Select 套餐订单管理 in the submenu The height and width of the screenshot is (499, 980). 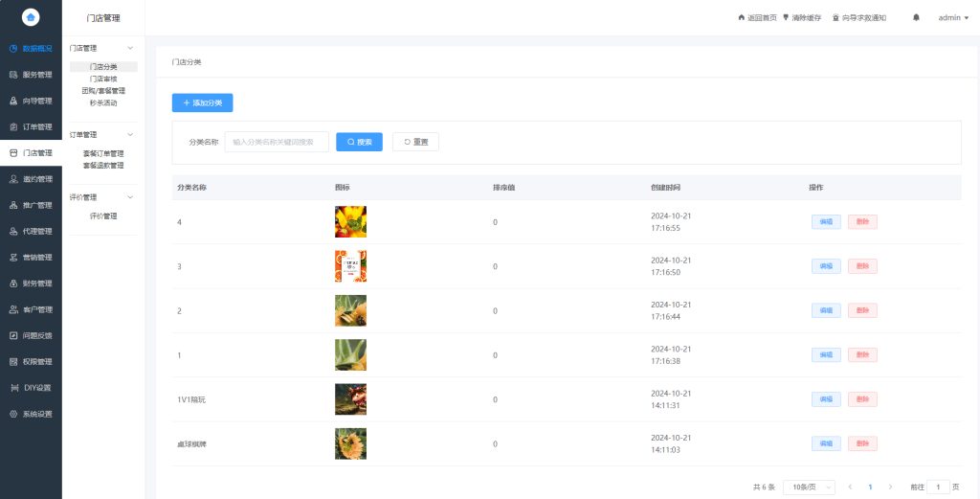(x=103, y=153)
